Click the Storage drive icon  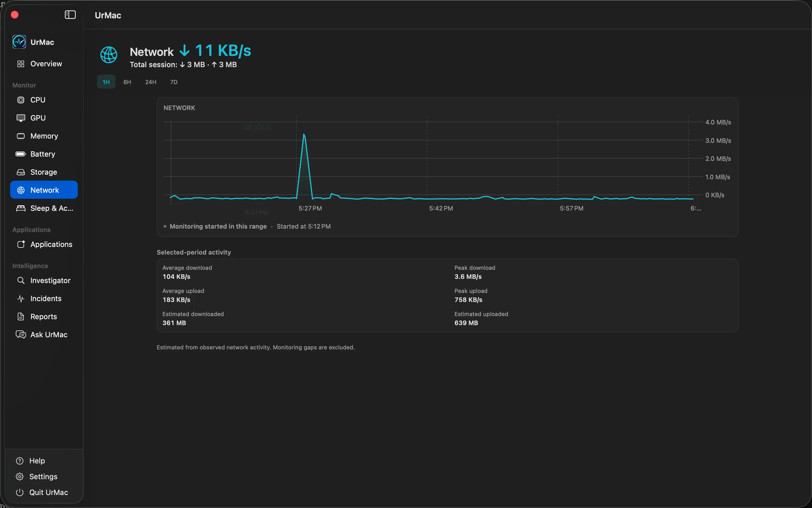pyautogui.click(x=21, y=172)
